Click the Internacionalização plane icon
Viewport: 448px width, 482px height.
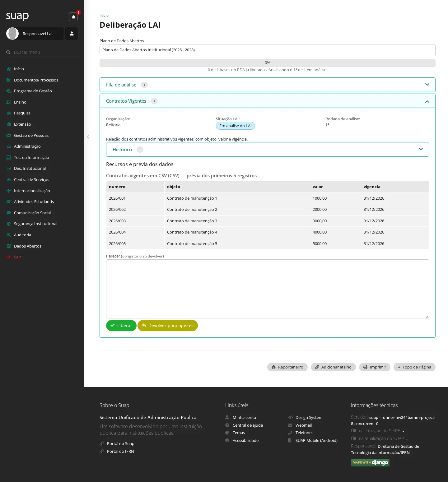(x=9, y=191)
